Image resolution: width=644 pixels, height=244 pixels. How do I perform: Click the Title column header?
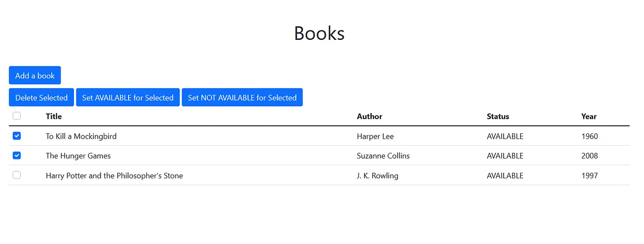click(x=54, y=116)
